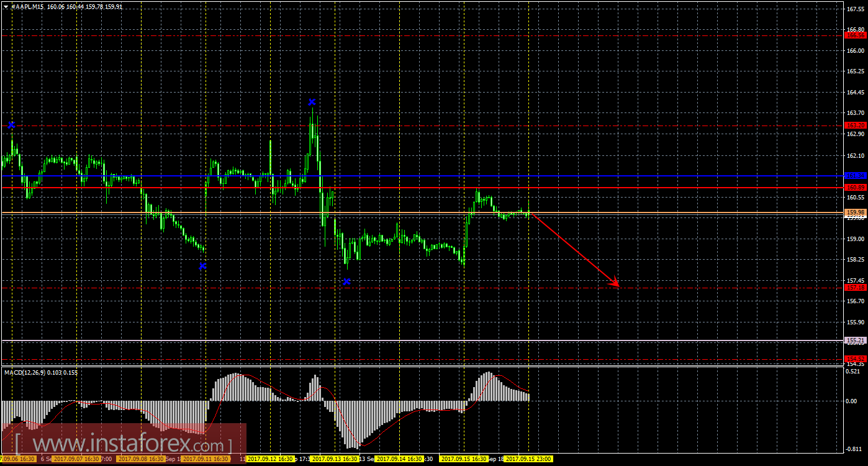This screenshot has height=466, width=868.
Task: Select the 2017.09.15 23:00 time axis label
Action: pos(528,459)
